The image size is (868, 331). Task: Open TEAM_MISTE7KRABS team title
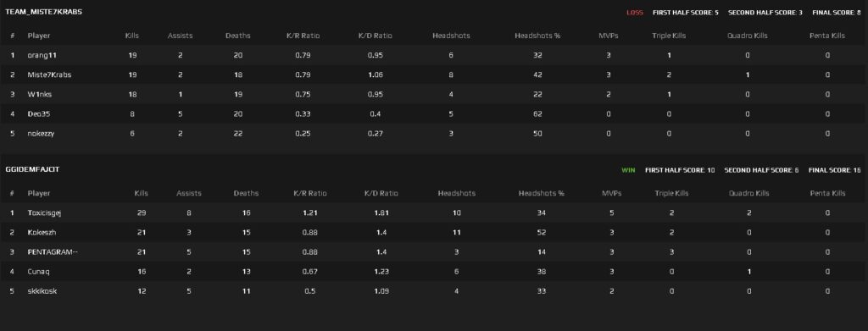44,12
